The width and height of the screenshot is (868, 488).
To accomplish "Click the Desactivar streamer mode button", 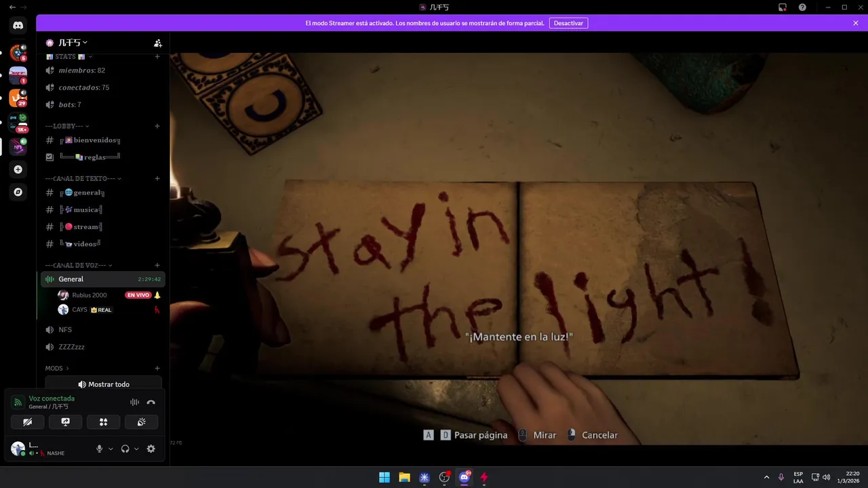I will tap(568, 23).
